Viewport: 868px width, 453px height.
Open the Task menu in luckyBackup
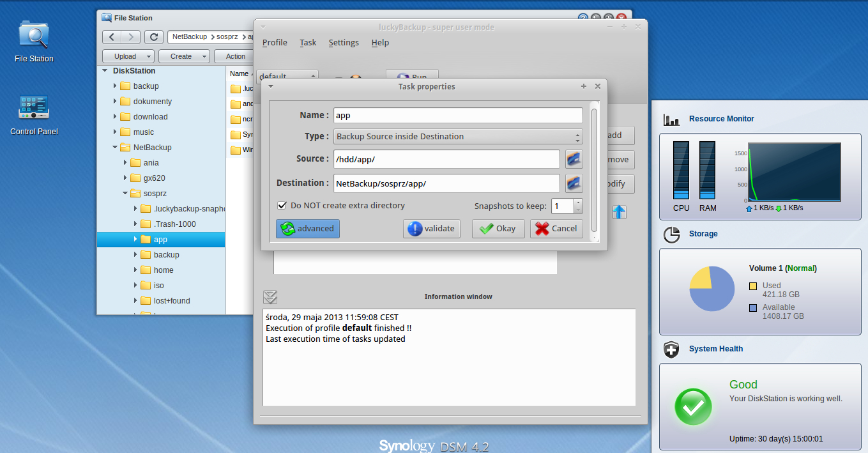click(308, 43)
